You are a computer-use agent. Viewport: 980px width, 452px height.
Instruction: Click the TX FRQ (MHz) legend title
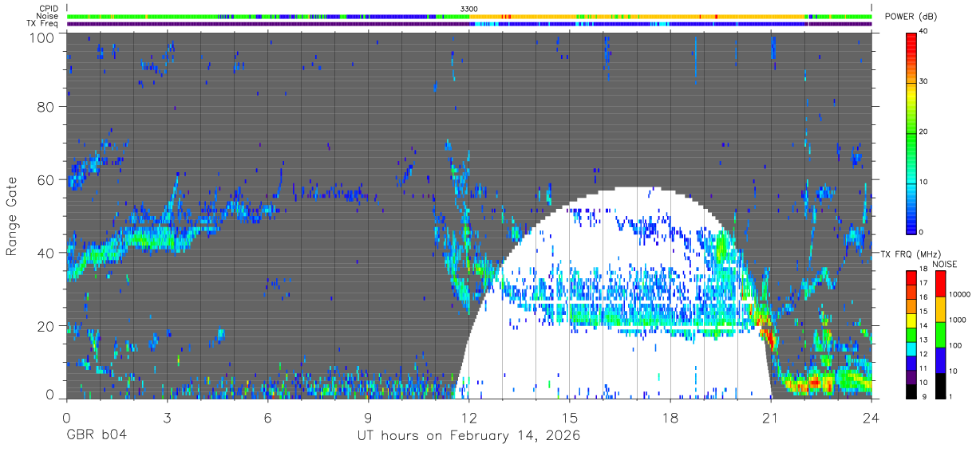[x=912, y=254]
